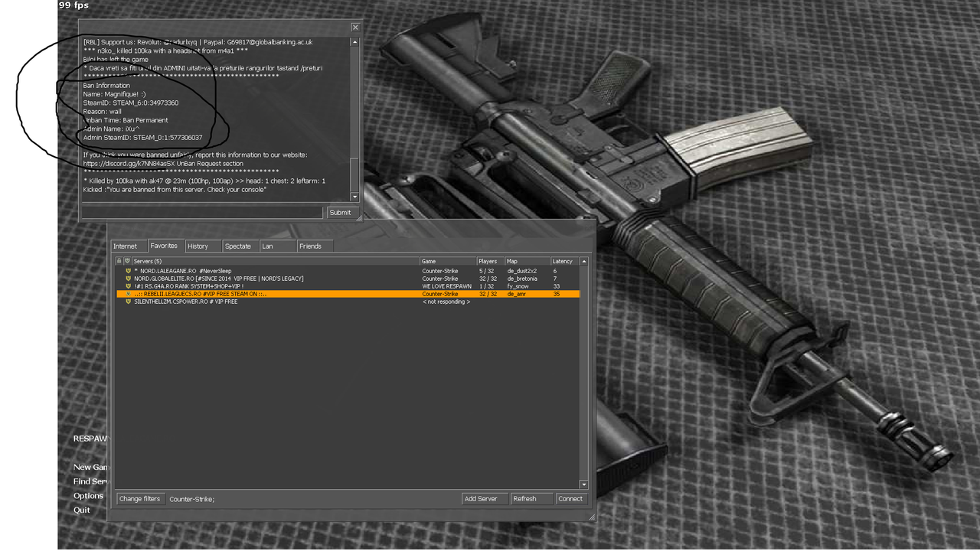Click the console scrollbar thumb
The height and width of the screenshot is (551, 980).
pyautogui.click(x=354, y=174)
